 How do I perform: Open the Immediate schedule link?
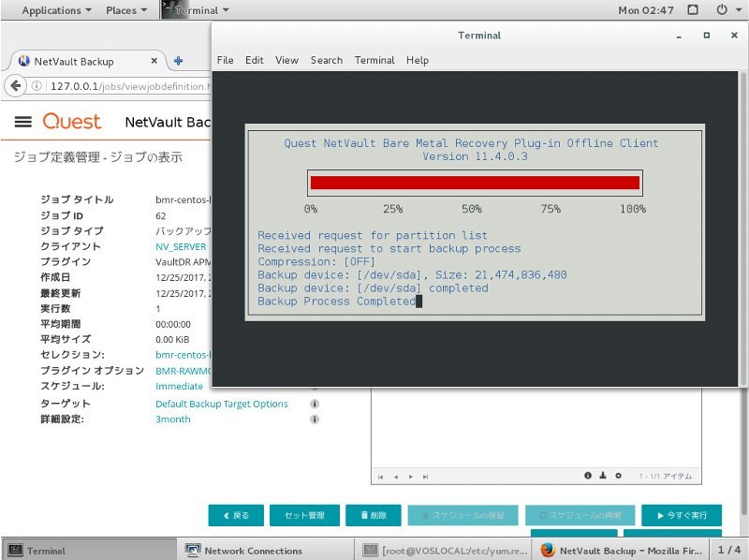click(179, 386)
